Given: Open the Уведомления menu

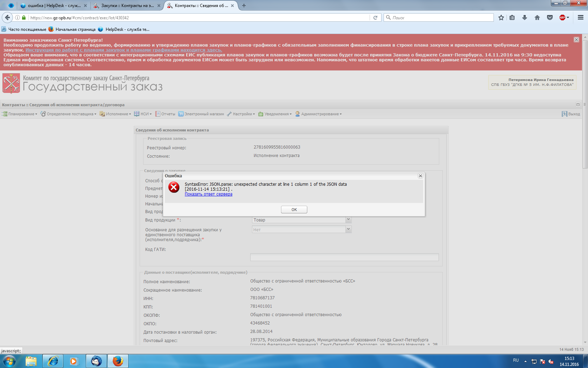Looking at the screenshot, I should pos(275,114).
